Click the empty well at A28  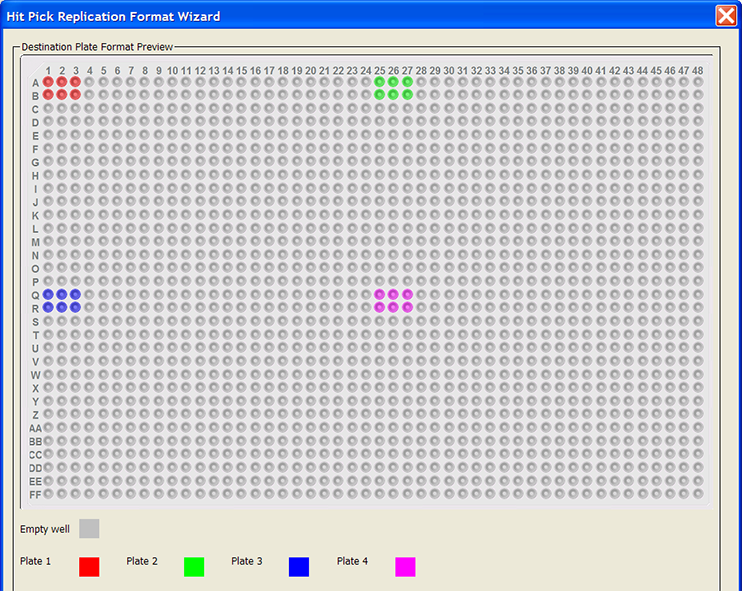point(421,82)
